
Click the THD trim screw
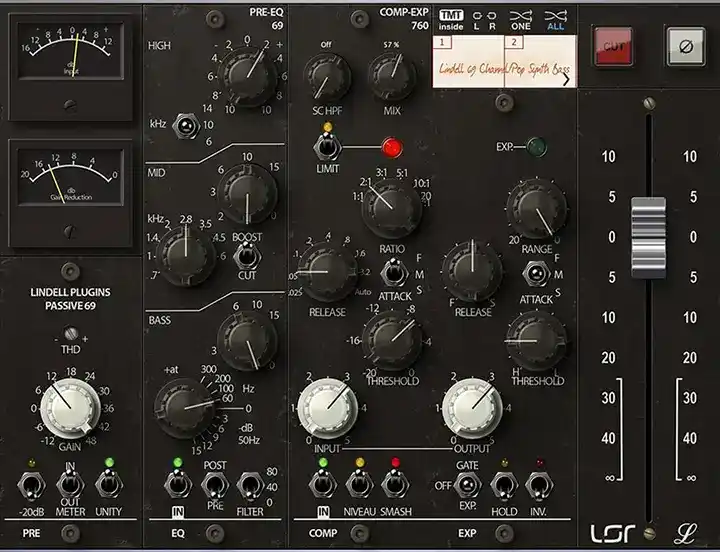70,332
